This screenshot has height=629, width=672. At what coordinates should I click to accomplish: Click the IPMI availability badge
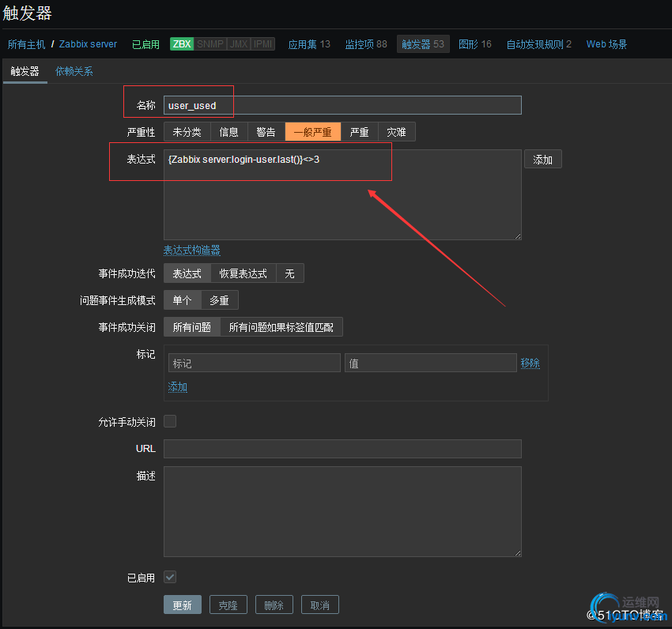(262, 44)
